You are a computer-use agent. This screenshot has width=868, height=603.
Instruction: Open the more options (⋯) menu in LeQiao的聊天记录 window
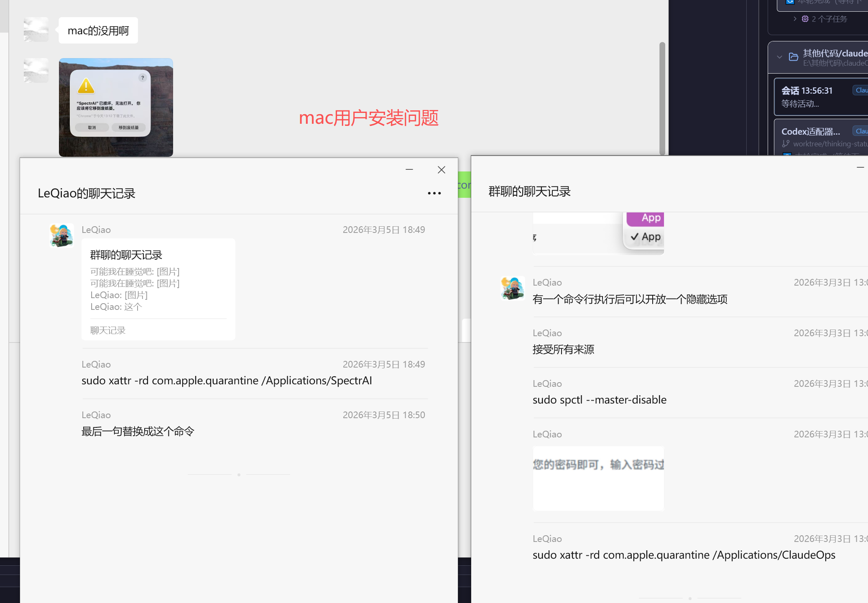(x=434, y=193)
